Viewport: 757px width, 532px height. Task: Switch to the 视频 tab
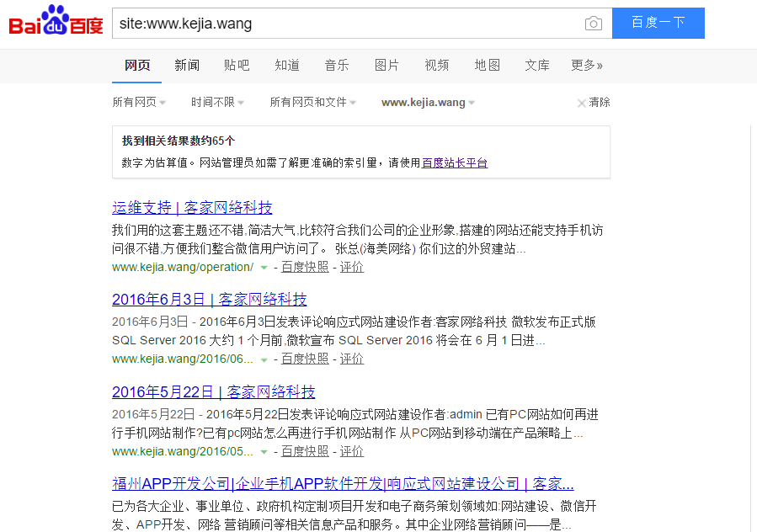(437, 66)
